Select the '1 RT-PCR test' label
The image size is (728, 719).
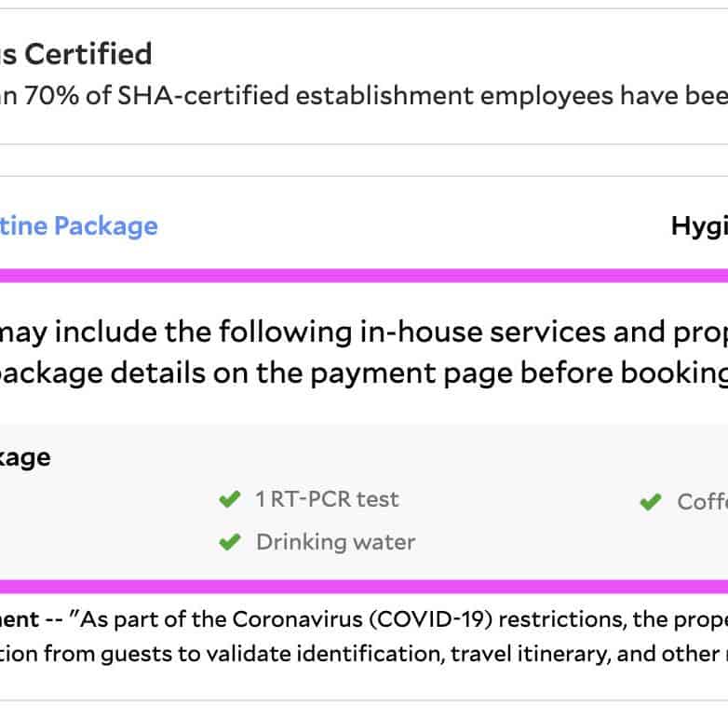tap(327, 499)
